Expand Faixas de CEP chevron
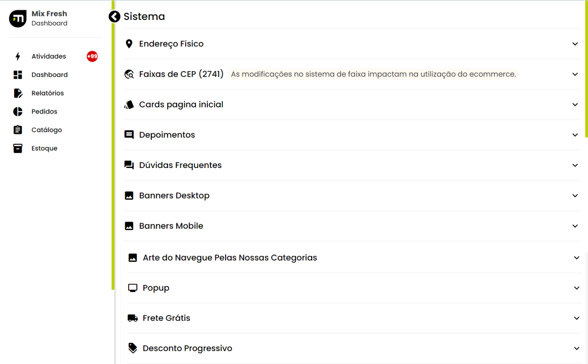Screen dimensions: 588x364 575,74
